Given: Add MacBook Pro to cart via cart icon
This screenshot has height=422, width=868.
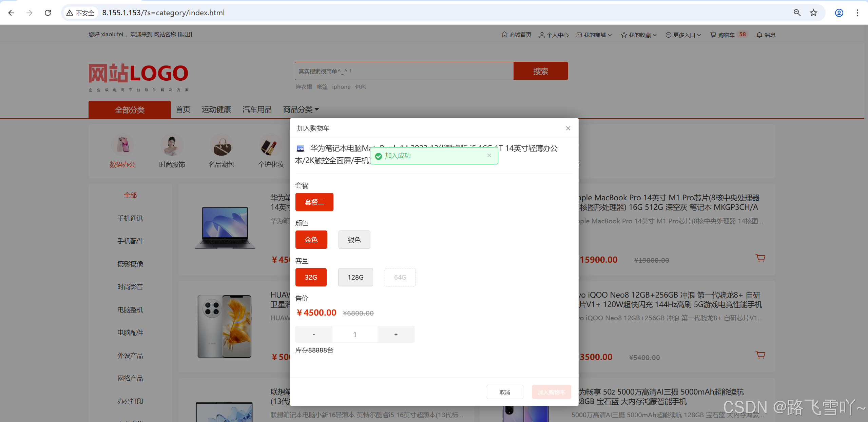Looking at the screenshot, I should point(760,258).
